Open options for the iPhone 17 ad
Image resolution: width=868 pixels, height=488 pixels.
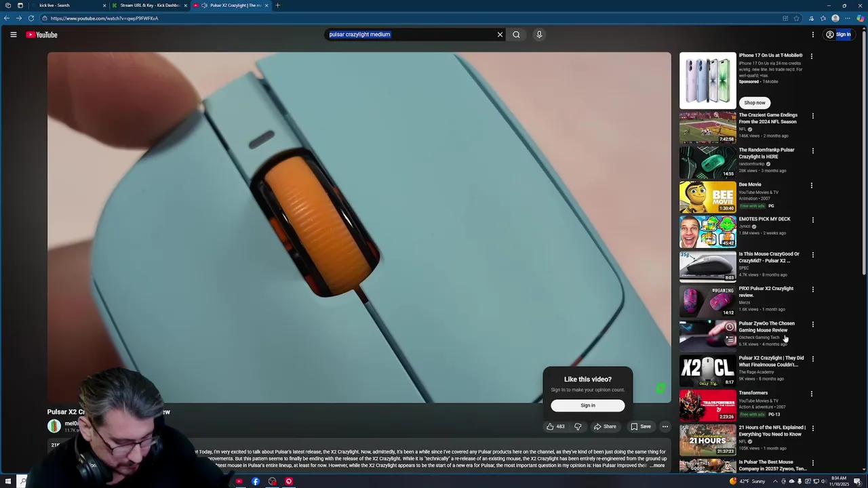coord(812,56)
